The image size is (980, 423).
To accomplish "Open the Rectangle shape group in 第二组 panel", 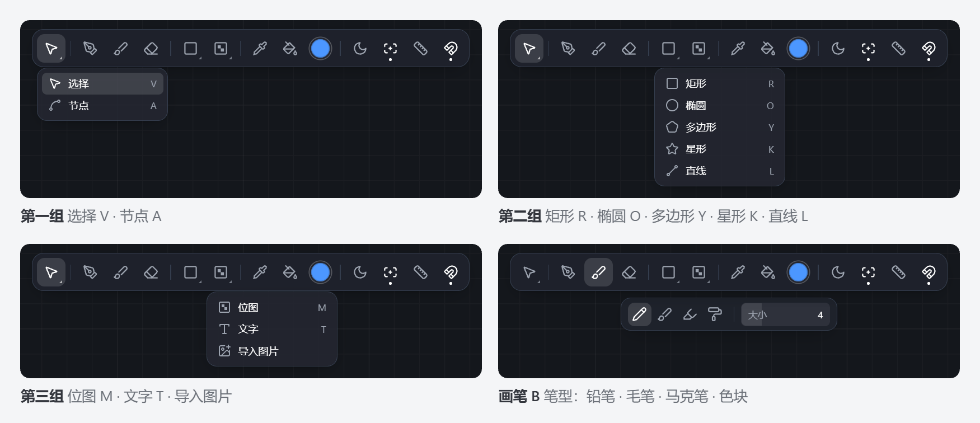I will [668, 49].
